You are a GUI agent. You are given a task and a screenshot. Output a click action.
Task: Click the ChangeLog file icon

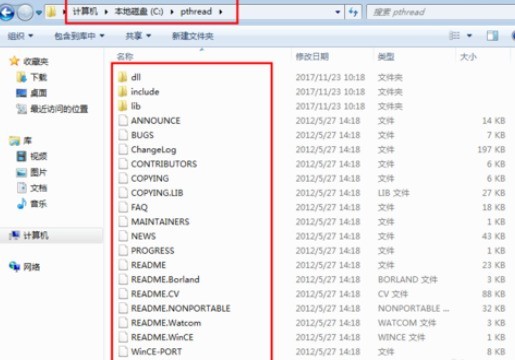(123, 149)
